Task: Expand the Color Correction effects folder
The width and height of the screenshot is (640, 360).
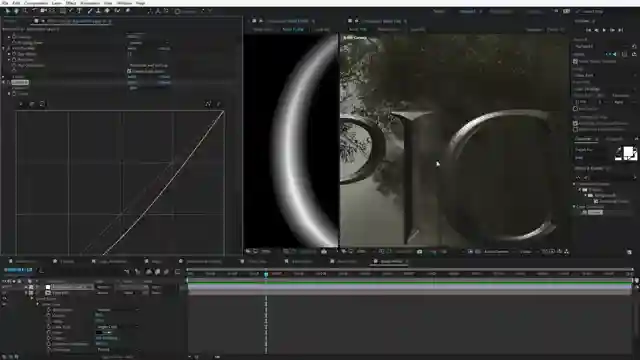Action: pos(575,207)
